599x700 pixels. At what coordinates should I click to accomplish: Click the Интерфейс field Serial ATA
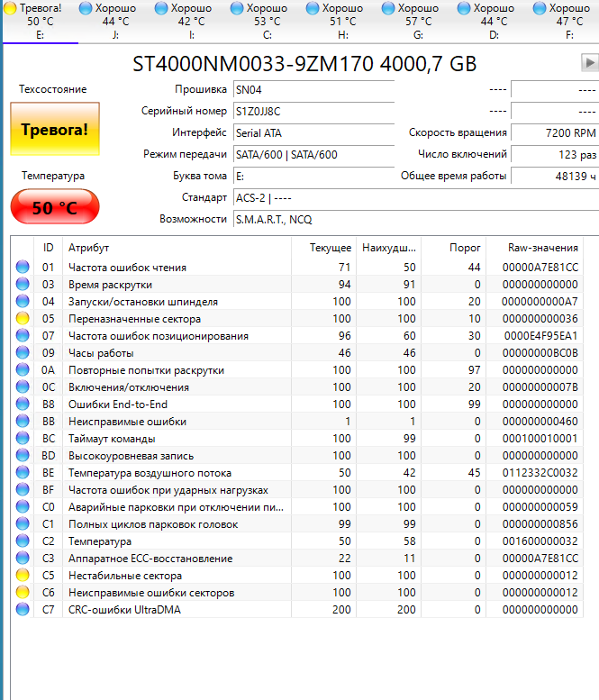click(313, 133)
